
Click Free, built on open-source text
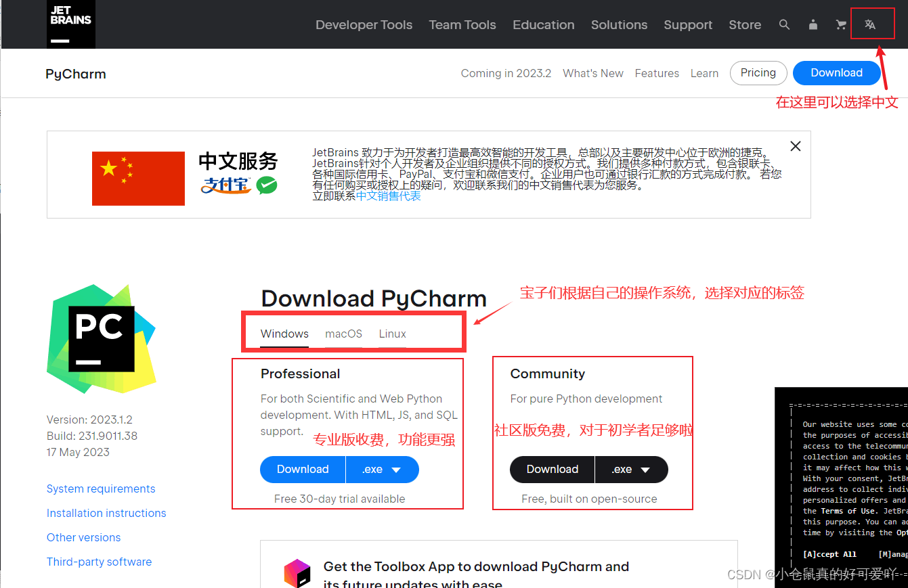pos(589,499)
